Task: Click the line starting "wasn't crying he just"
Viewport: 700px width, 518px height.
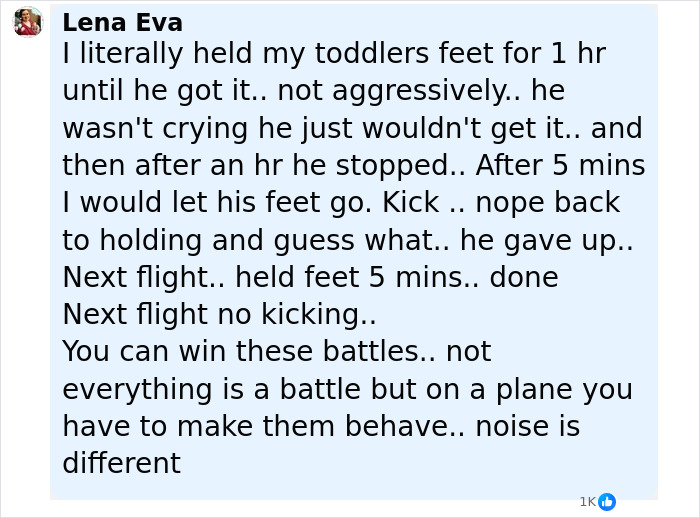Action: click(352, 128)
